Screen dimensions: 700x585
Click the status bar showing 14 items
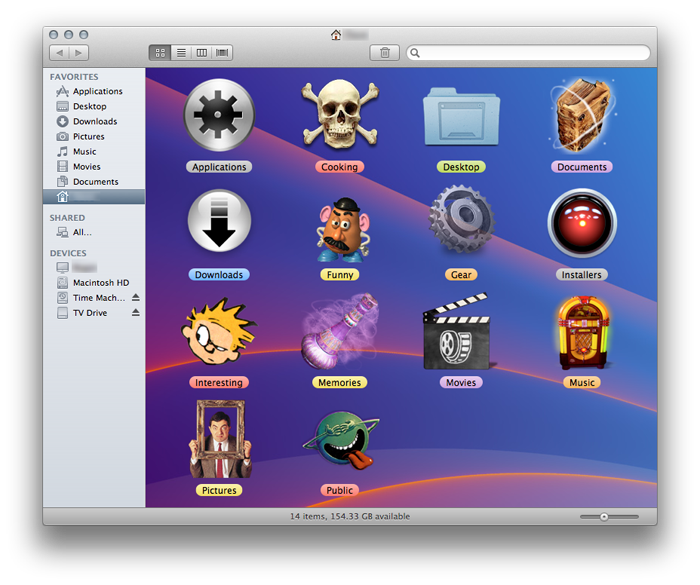(350, 517)
